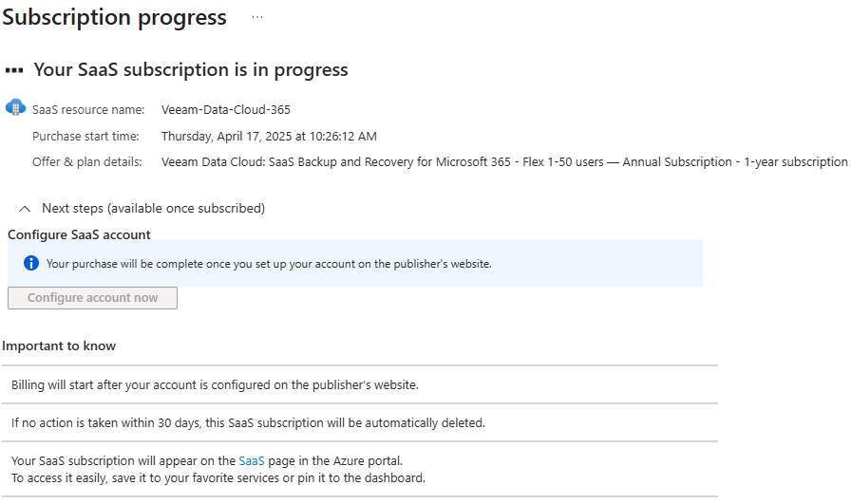Viewport: 852px width, 504px height.
Task: Open the SaaS page link
Action: point(252,460)
